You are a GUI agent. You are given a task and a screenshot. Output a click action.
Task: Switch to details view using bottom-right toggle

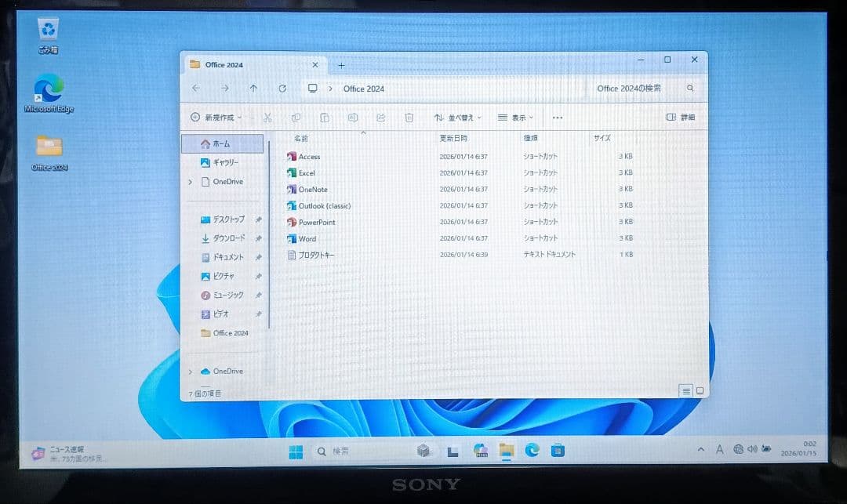(686, 390)
